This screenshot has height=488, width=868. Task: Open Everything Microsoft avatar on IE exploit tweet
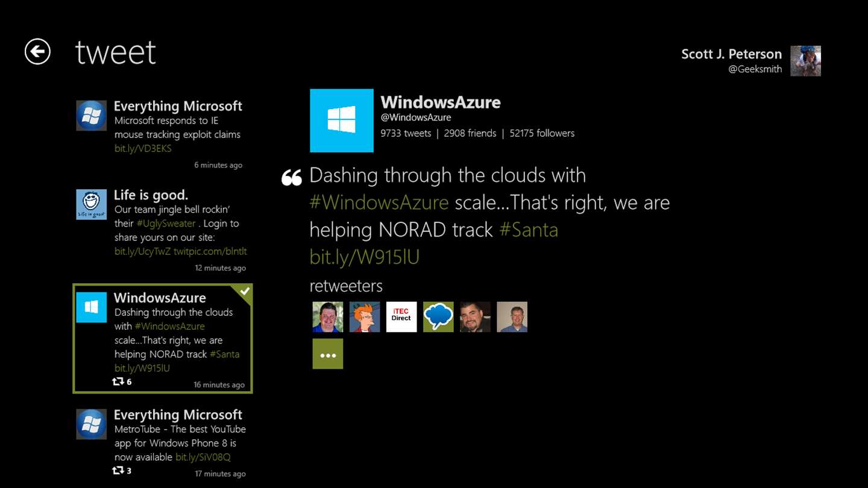click(92, 116)
